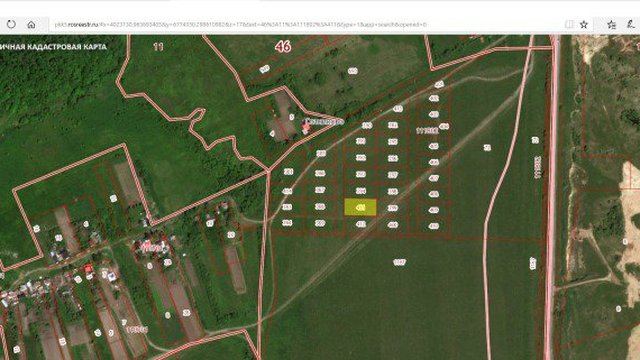Go to the browser home page icon
Image resolution: width=640 pixels, height=360 pixels.
pos(31,24)
